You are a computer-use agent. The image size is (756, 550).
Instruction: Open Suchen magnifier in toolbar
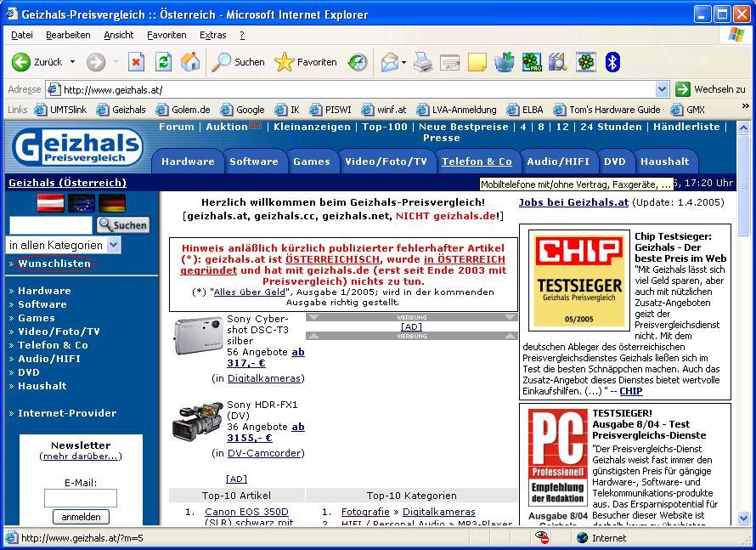[238, 62]
